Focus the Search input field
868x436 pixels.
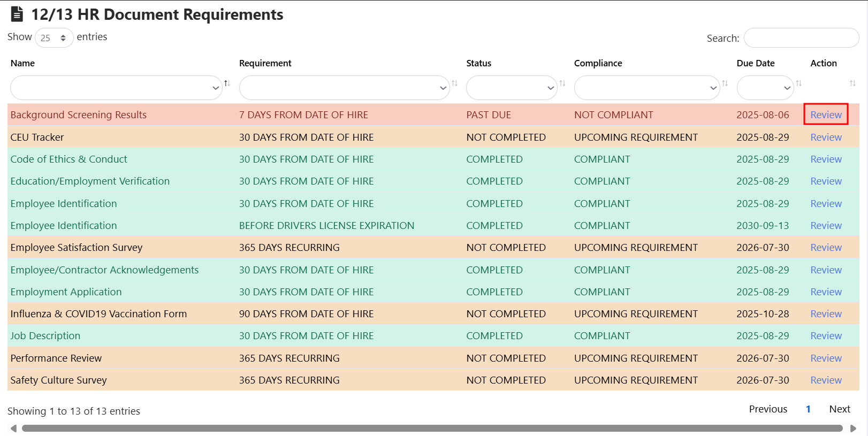point(801,38)
